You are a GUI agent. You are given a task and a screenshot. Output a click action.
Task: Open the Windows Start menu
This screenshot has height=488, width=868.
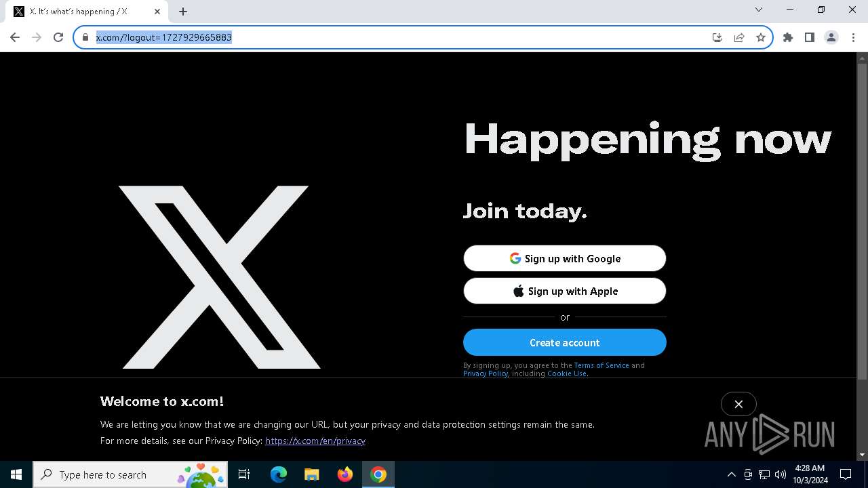click(16, 474)
